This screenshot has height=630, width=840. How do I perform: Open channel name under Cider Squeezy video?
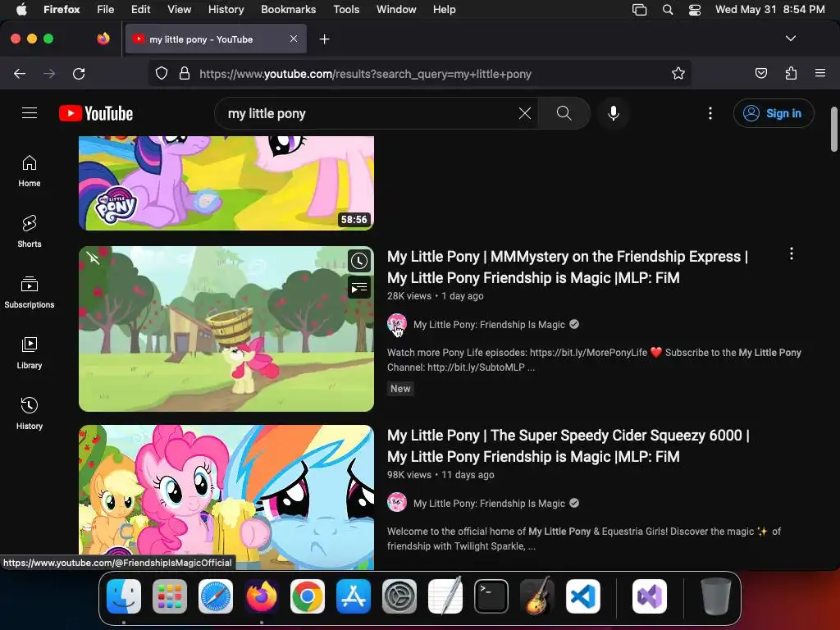pyautogui.click(x=489, y=503)
